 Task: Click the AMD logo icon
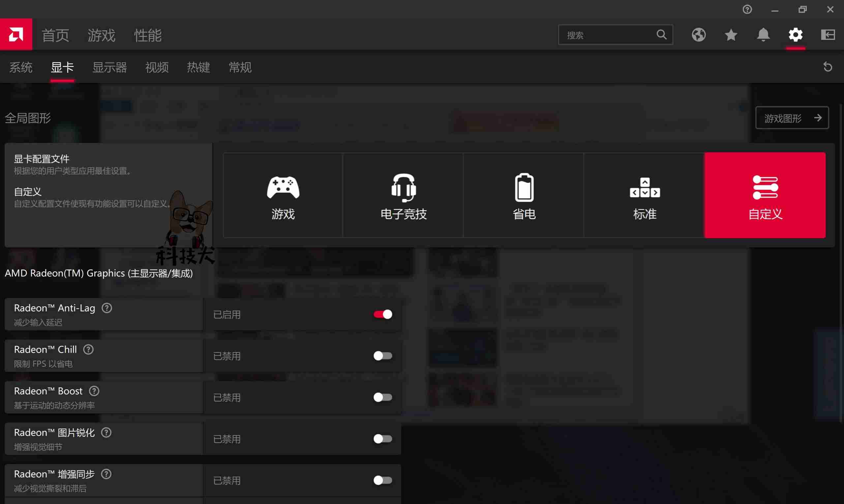pyautogui.click(x=16, y=34)
